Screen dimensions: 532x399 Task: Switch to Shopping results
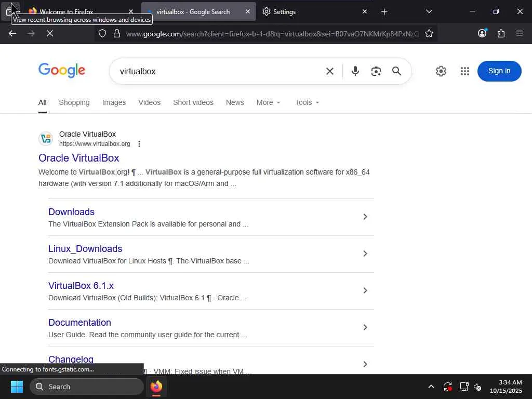point(74,102)
